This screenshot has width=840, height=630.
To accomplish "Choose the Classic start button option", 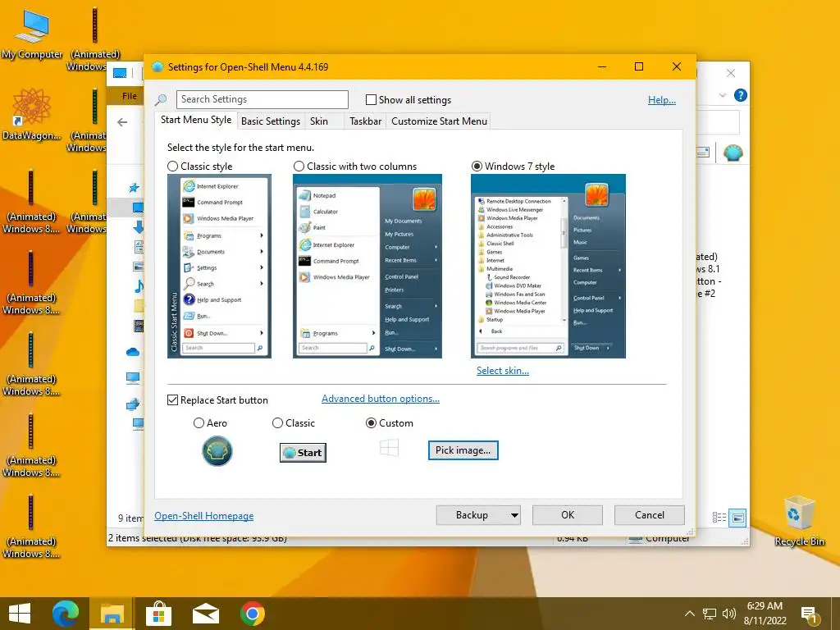I will 277,423.
